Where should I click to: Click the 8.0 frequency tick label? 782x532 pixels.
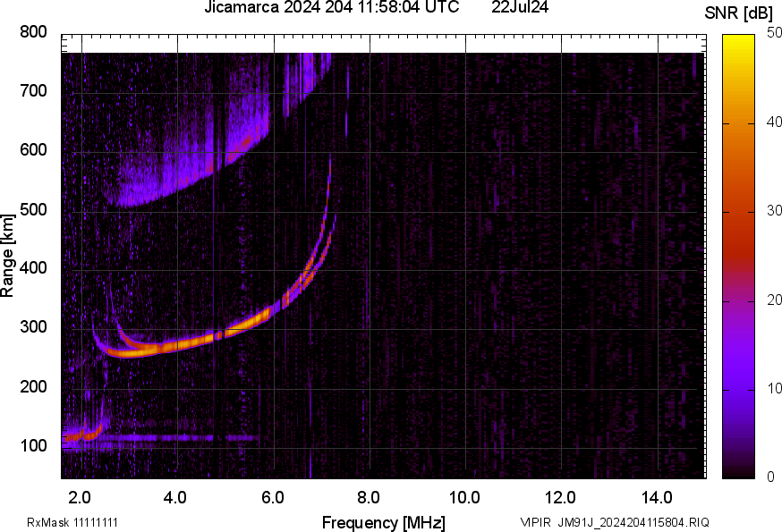coord(369,497)
